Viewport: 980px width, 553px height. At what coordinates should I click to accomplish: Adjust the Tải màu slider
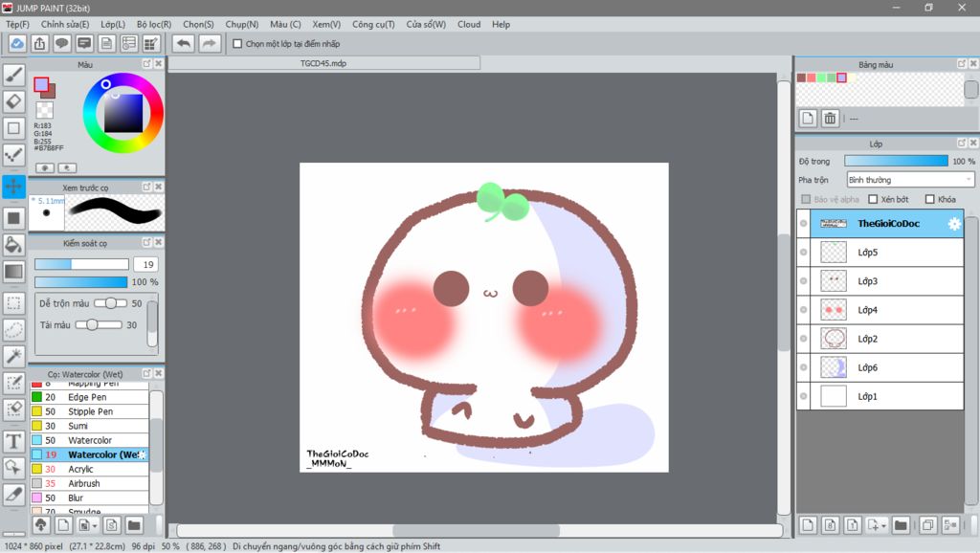click(x=99, y=325)
